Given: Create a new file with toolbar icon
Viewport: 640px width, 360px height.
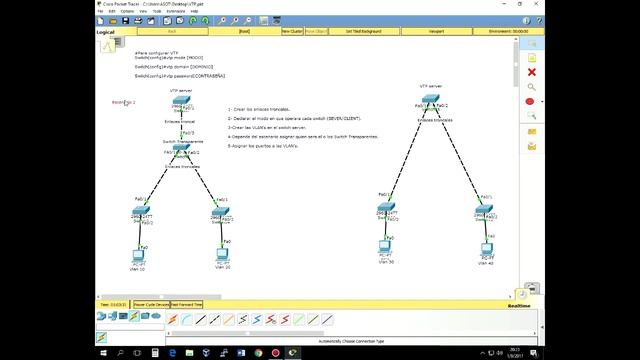Looking at the screenshot, I should (100, 20).
